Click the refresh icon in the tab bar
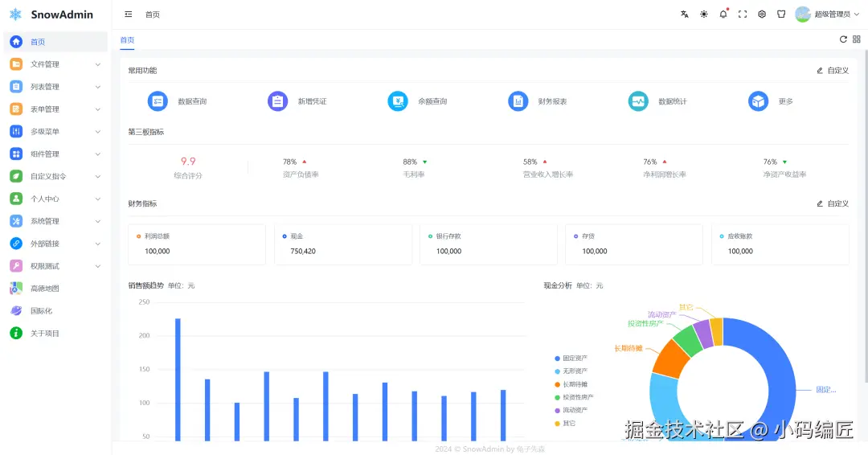 843,39
